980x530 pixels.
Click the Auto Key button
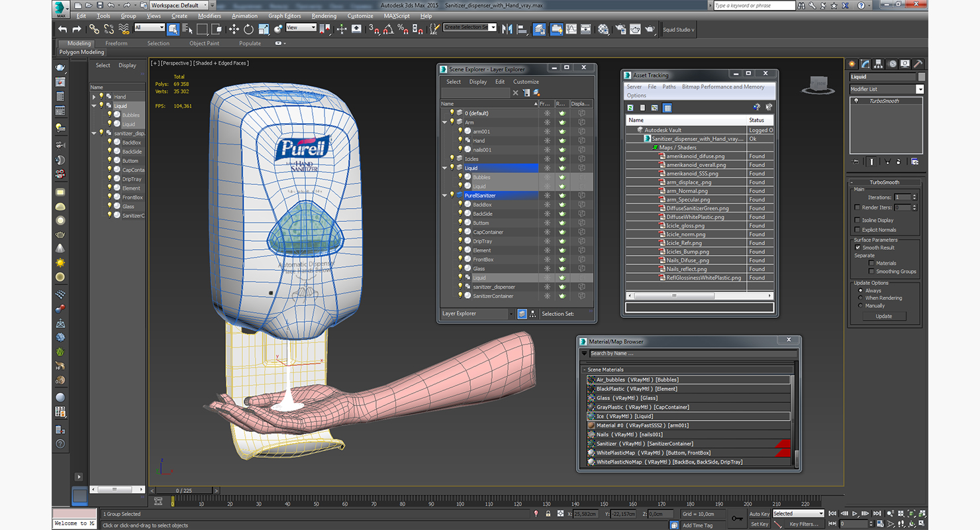(759, 513)
